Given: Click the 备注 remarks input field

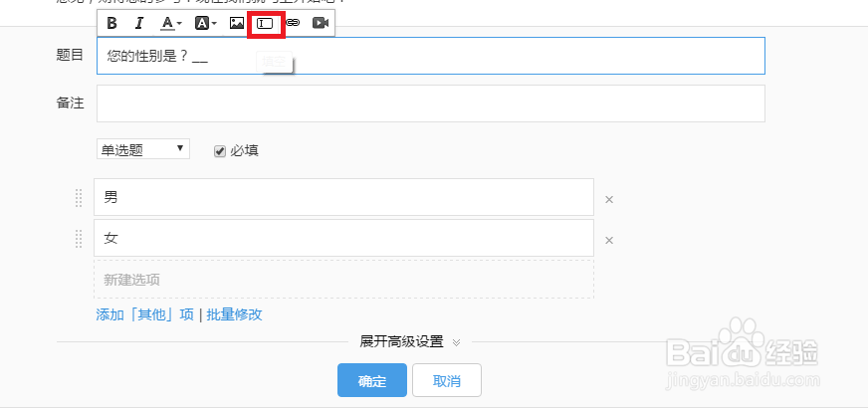Looking at the screenshot, I should click(x=431, y=103).
